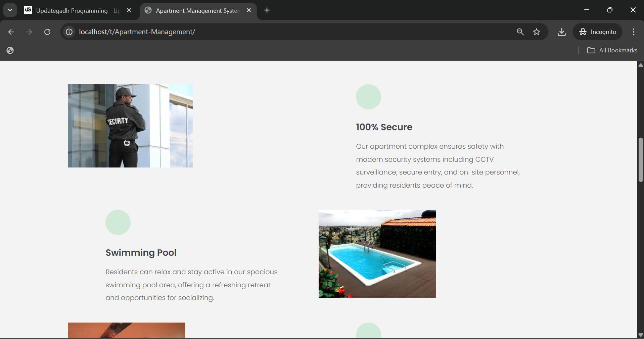Click the localhost address bar URL

pyautogui.click(x=137, y=32)
